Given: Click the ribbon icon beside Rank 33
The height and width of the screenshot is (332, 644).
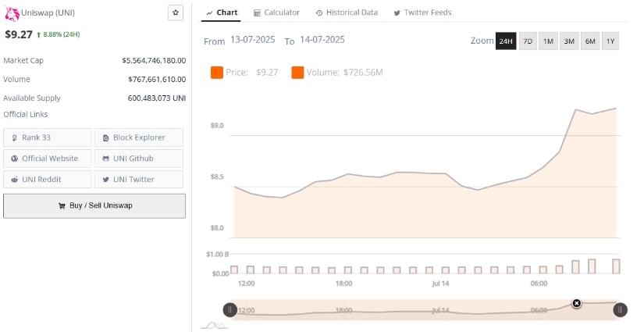Looking at the screenshot, I should point(14,138).
